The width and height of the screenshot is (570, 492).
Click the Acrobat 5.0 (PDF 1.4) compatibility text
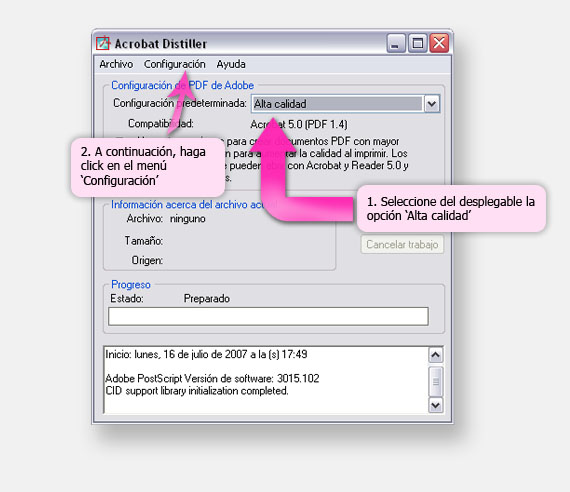coord(299,124)
